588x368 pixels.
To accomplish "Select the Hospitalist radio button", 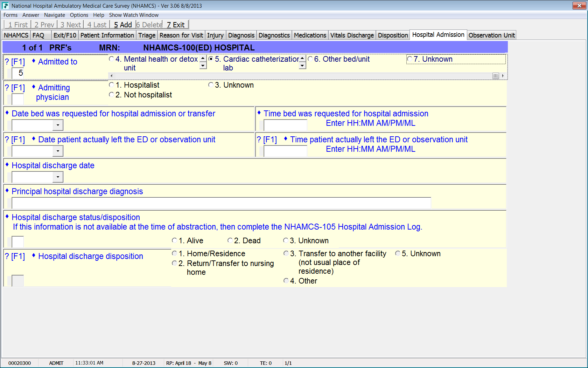I will point(112,85).
